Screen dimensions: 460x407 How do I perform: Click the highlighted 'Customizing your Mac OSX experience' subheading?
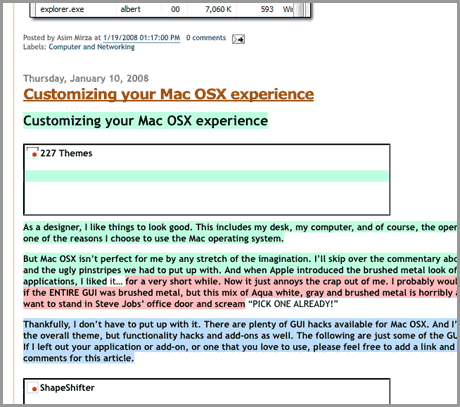145,121
